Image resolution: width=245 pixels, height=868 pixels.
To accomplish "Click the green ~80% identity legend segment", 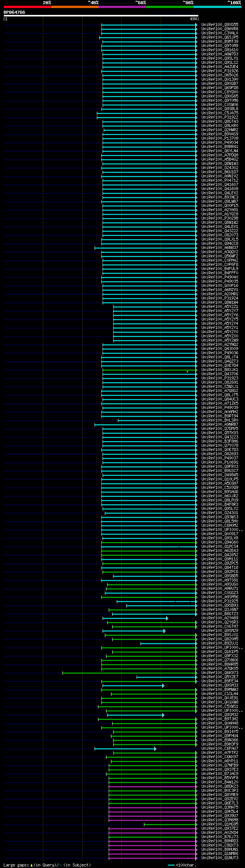I will (x=170, y=7).
